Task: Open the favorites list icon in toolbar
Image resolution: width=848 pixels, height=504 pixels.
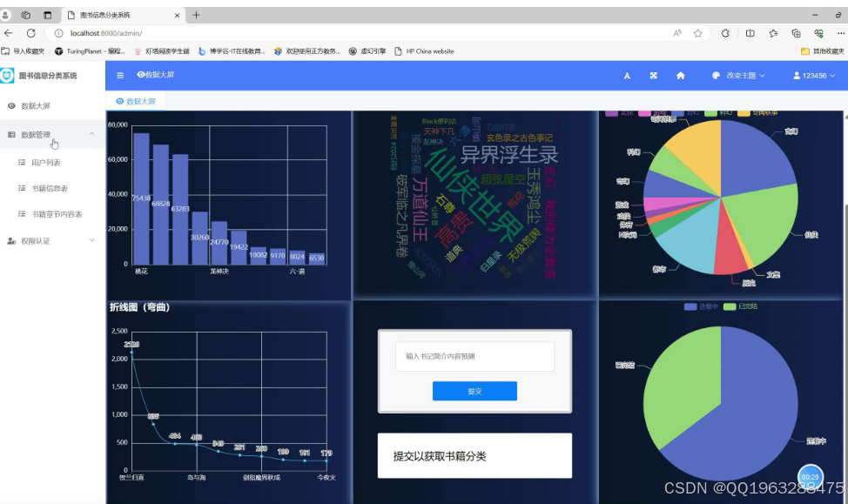Action: tap(773, 33)
